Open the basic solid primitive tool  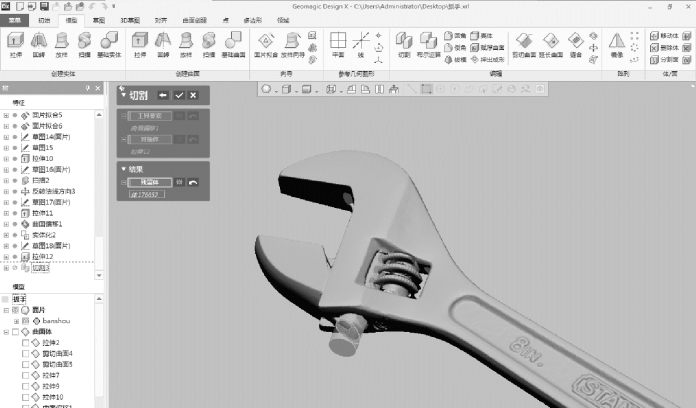[109, 44]
